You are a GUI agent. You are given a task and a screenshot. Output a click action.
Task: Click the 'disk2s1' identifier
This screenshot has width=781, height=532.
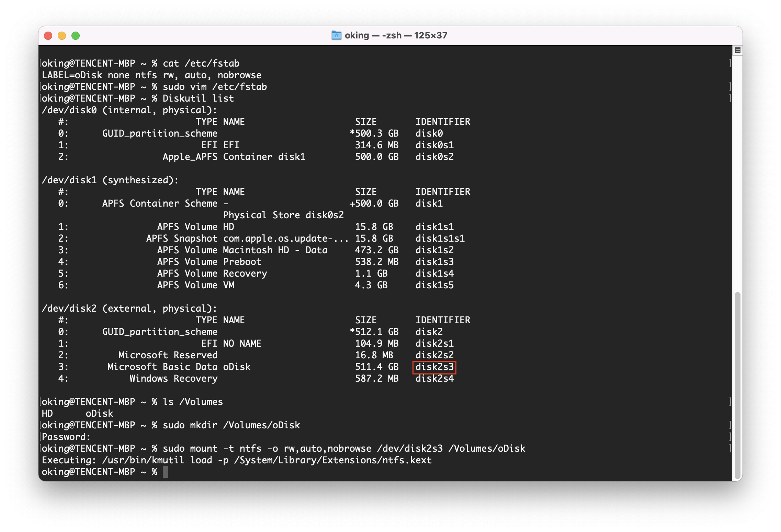tap(434, 344)
